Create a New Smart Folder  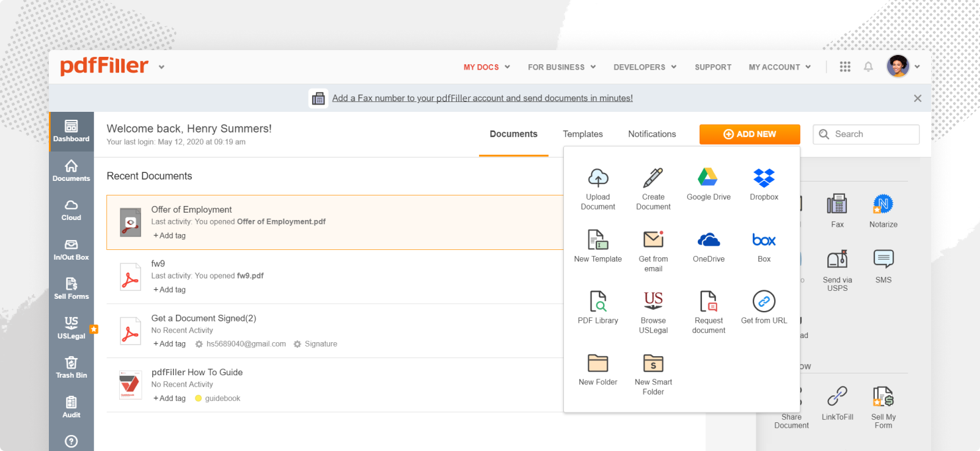point(653,374)
